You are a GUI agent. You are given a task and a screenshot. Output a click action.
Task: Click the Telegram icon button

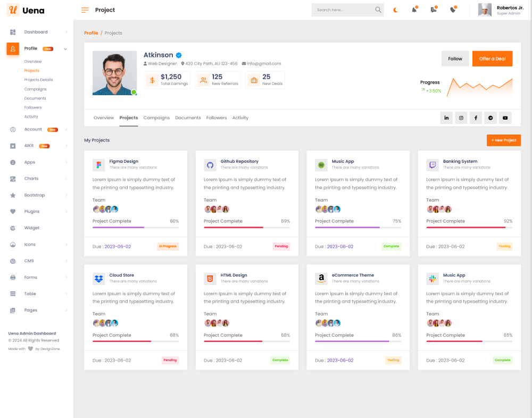[491, 118]
